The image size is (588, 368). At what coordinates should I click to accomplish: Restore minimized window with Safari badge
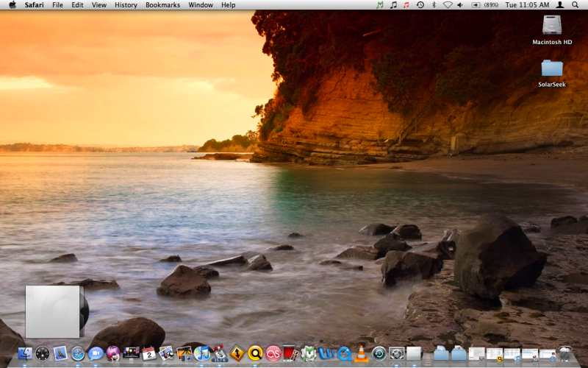548,354
